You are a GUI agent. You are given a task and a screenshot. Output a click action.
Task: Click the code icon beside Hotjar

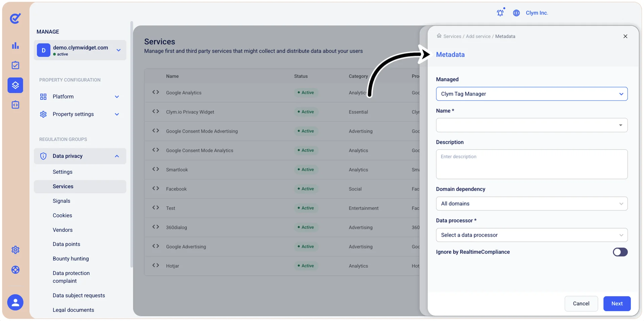[156, 265]
